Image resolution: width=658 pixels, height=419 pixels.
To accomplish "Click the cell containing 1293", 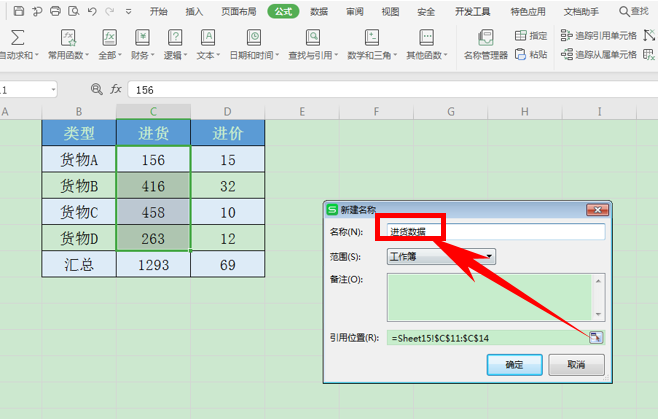I will click(153, 264).
